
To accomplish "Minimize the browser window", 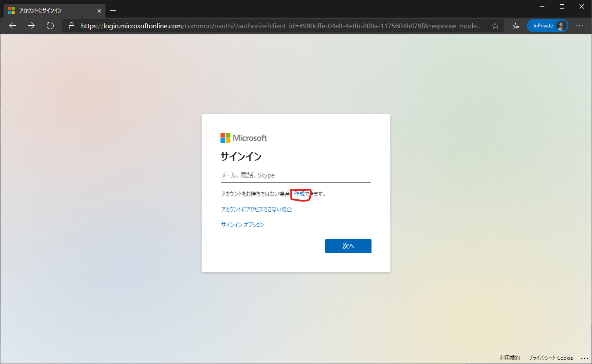I will [543, 6].
